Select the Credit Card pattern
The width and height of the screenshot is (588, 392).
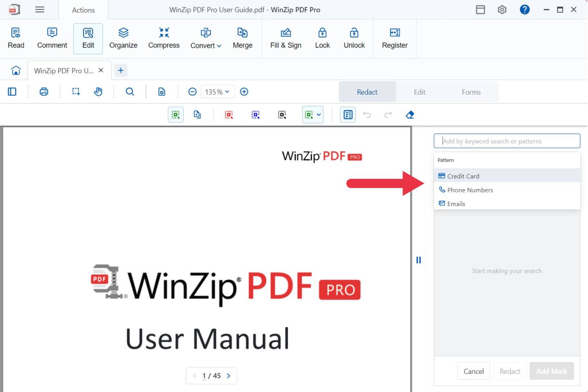507,176
